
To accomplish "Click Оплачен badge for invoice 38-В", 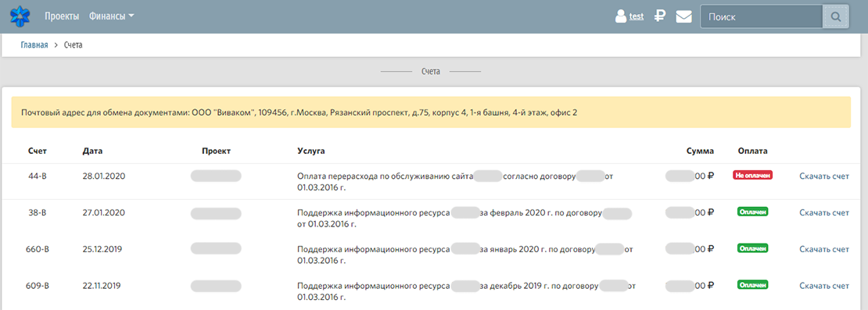I will [x=752, y=212].
